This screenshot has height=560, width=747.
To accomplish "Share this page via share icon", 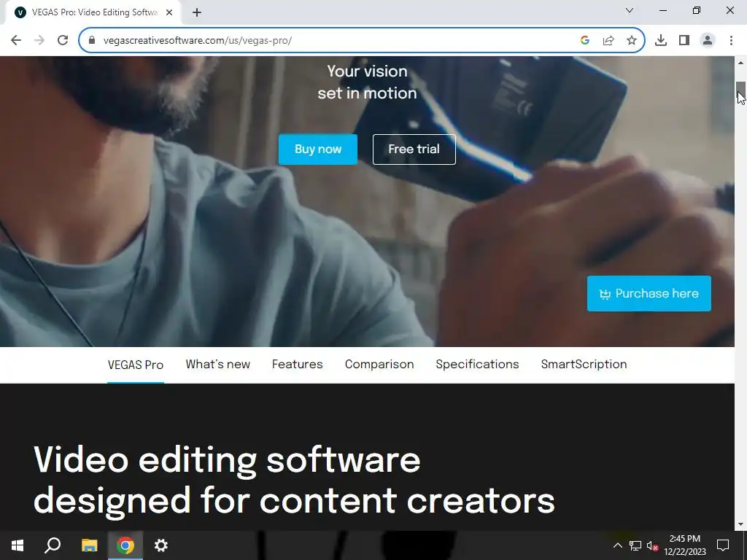I will point(608,41).
